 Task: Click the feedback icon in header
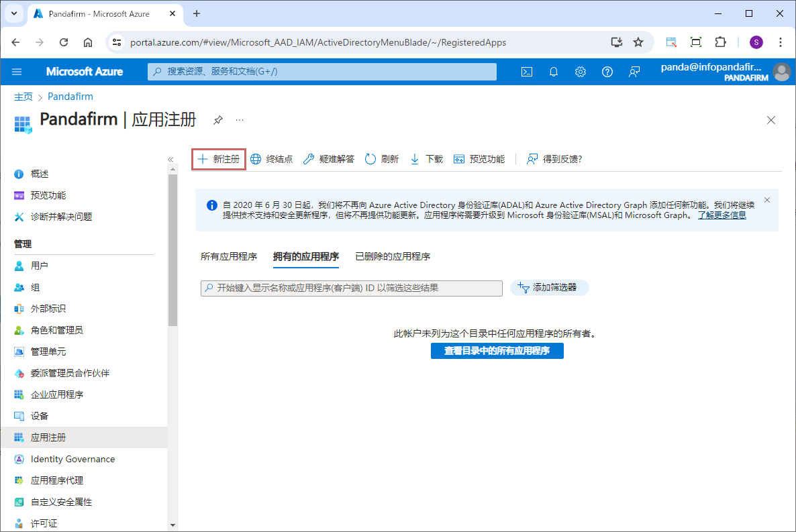click(x=634, y=72)
